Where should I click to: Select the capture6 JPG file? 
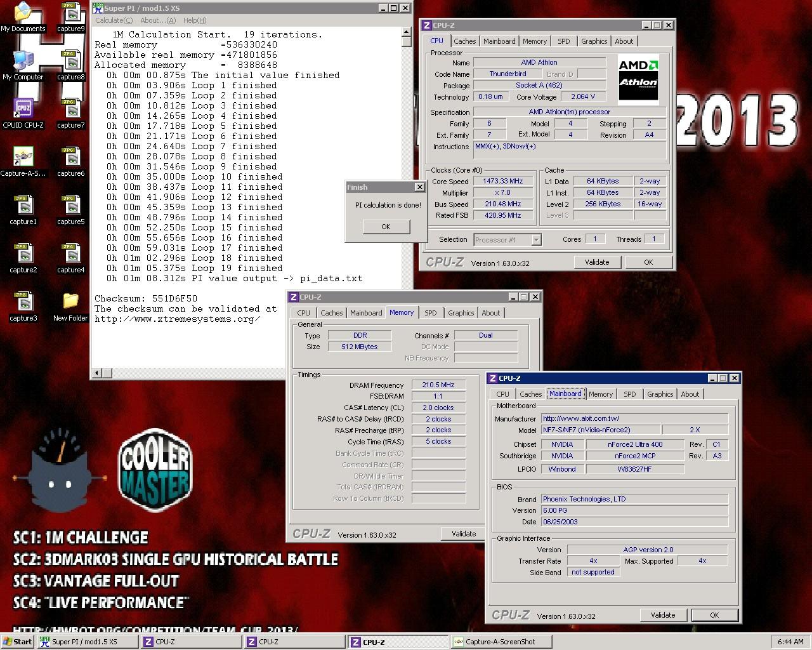(x=70, y=162)
